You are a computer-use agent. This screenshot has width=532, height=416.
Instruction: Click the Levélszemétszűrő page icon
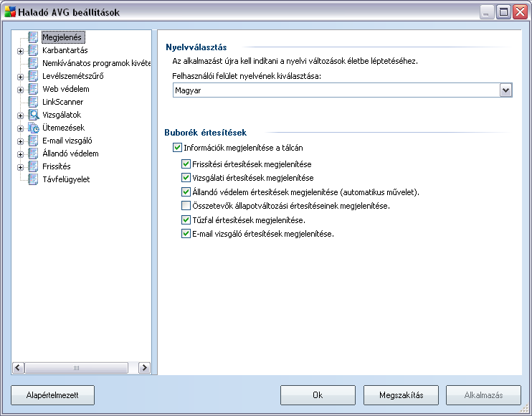(33, 75)
